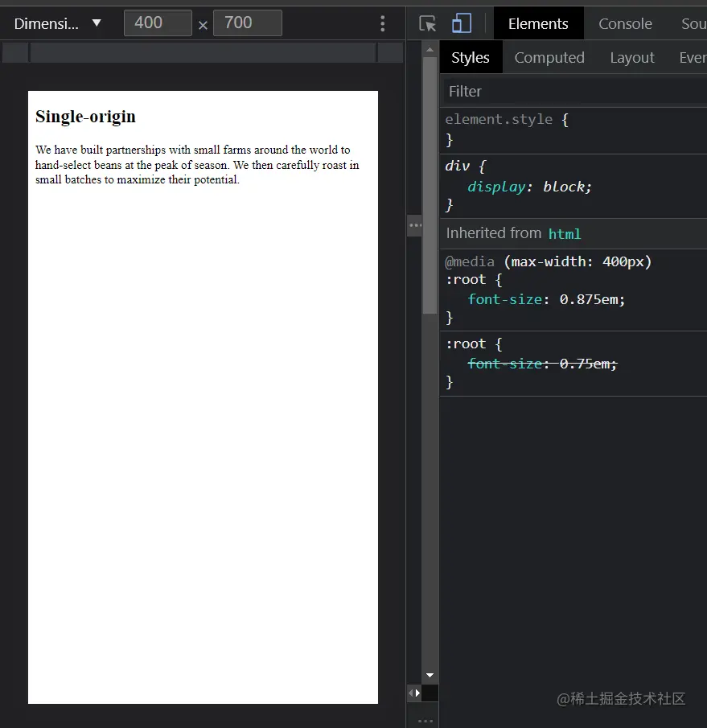
Task: Open the Sources panel tab
Action: [693, 23]
